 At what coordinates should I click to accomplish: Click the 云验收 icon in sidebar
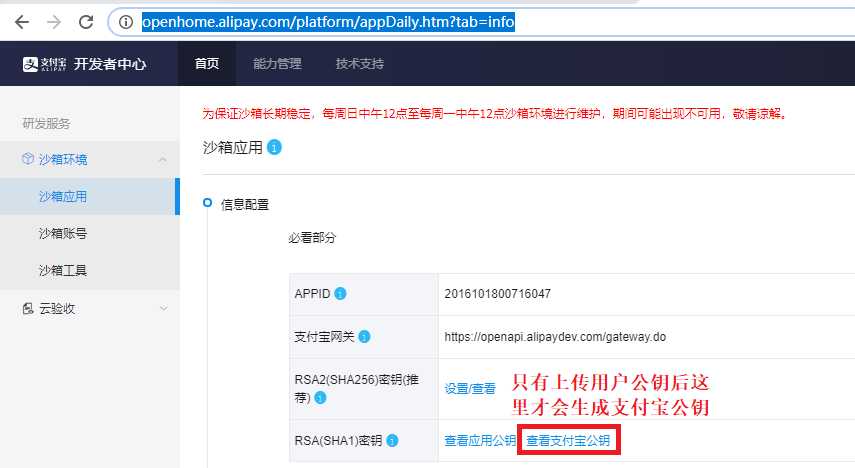coord(28,309)
